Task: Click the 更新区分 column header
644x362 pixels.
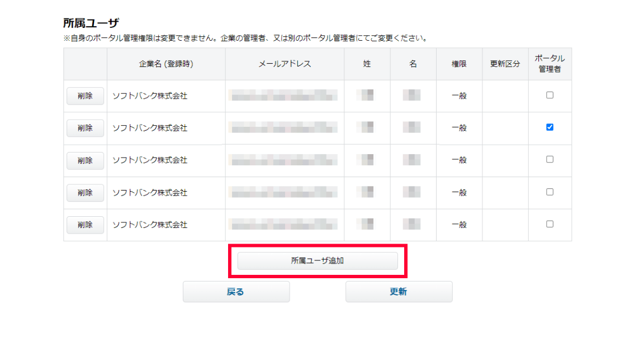Action: 505,64
